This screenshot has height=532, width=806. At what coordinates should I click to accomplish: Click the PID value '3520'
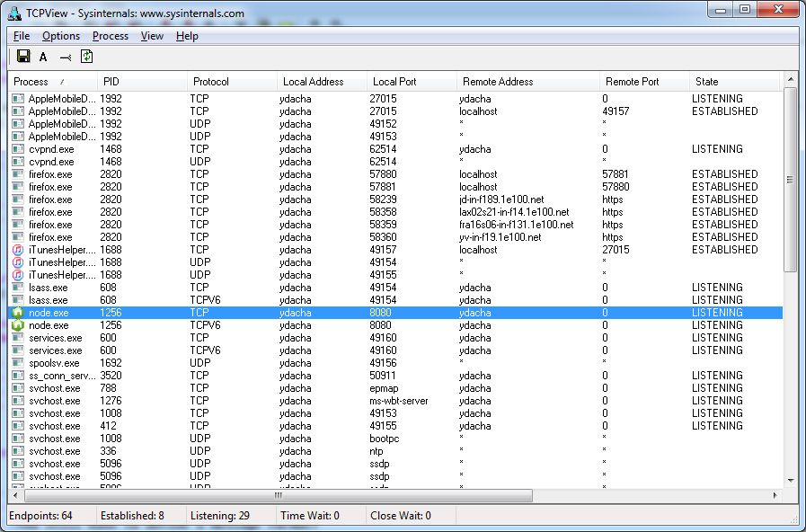pos(111,376)
